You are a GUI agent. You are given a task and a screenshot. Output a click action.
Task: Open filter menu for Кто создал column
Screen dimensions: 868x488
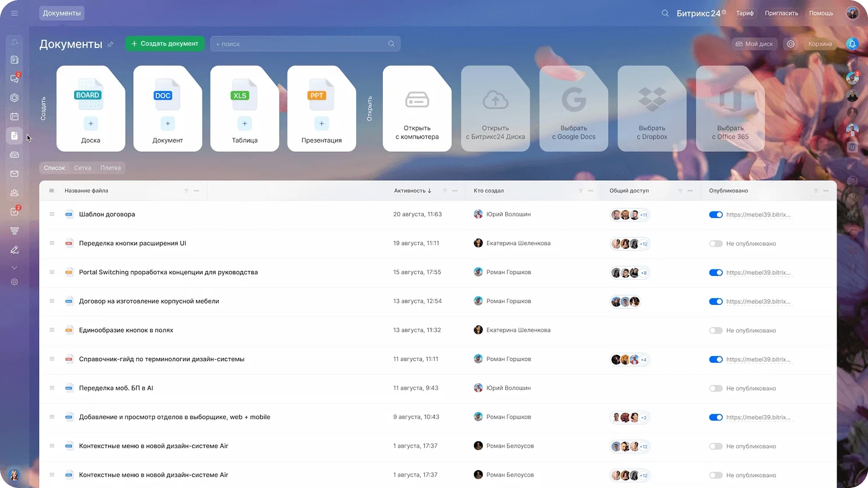pyautogui.click(x=580, y=191)
